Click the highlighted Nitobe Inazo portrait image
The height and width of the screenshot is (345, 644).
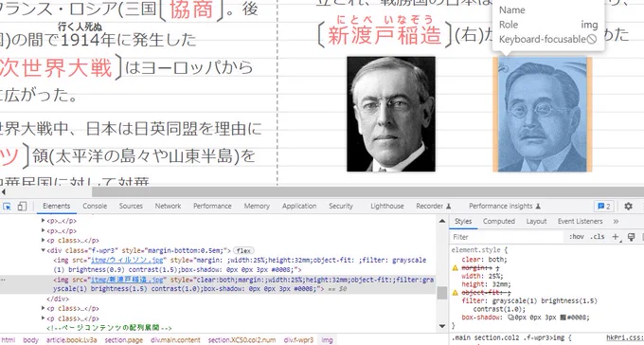pyautogui.click(x=542, y=114)
